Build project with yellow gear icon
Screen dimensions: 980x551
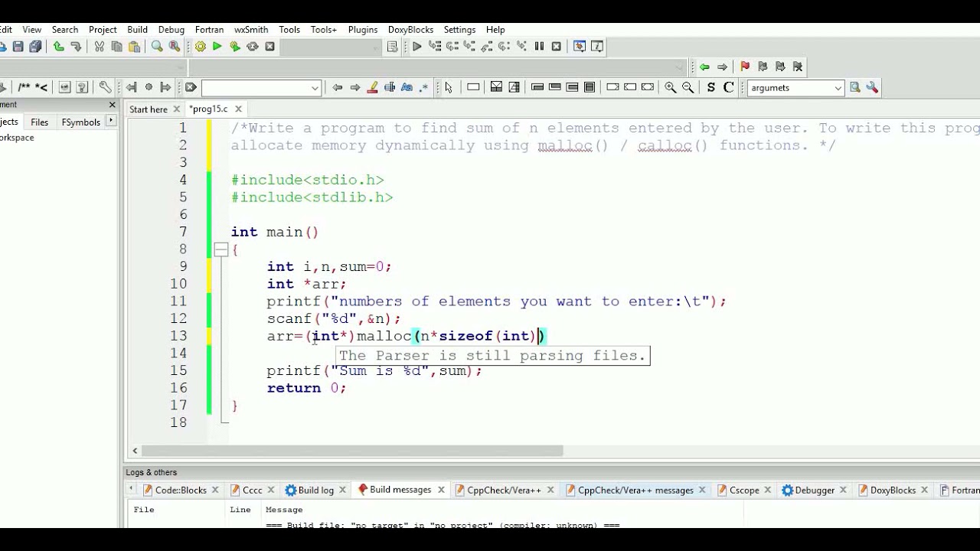pos(201,47)
